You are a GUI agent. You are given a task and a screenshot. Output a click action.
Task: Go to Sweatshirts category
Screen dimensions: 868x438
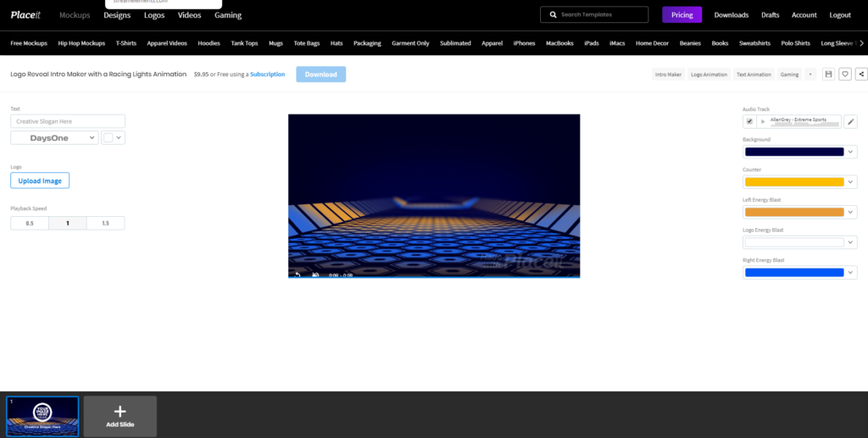[754, 43]
